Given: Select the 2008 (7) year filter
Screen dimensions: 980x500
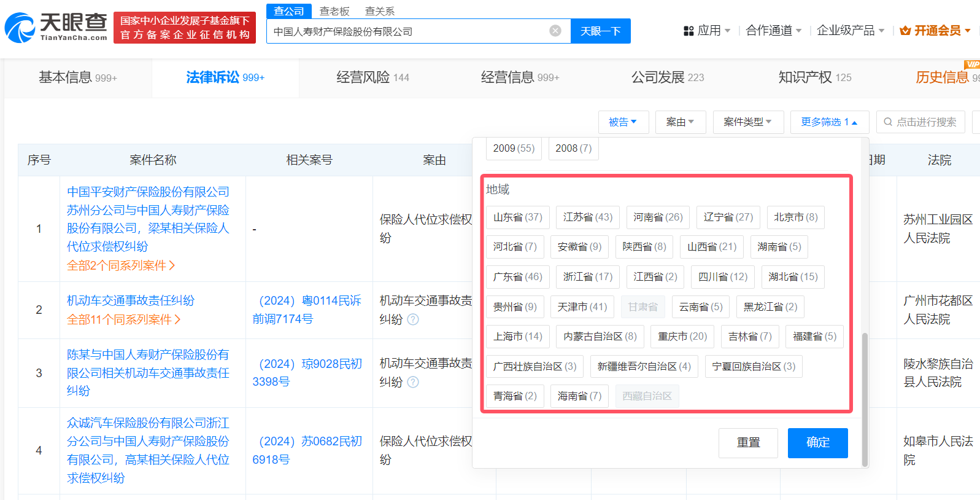Looking at the screenshot, I should pyautogui.click(x=574, y=148).
